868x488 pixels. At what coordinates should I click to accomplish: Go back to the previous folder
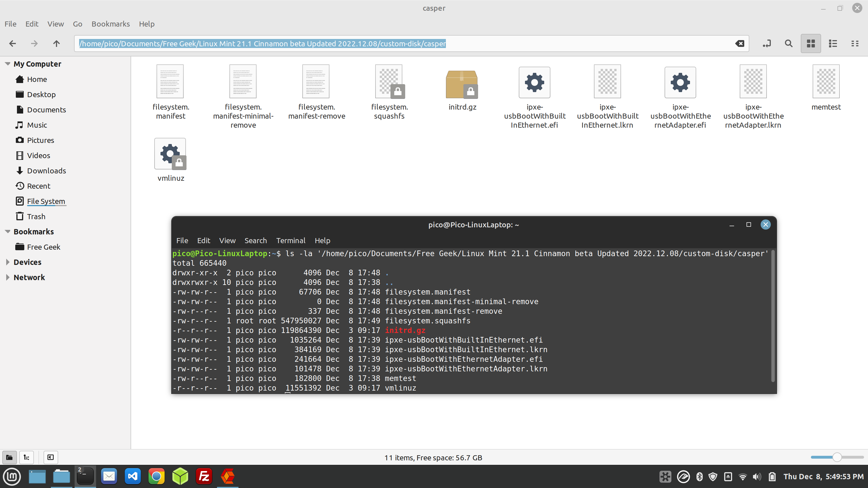click(12, 43)
